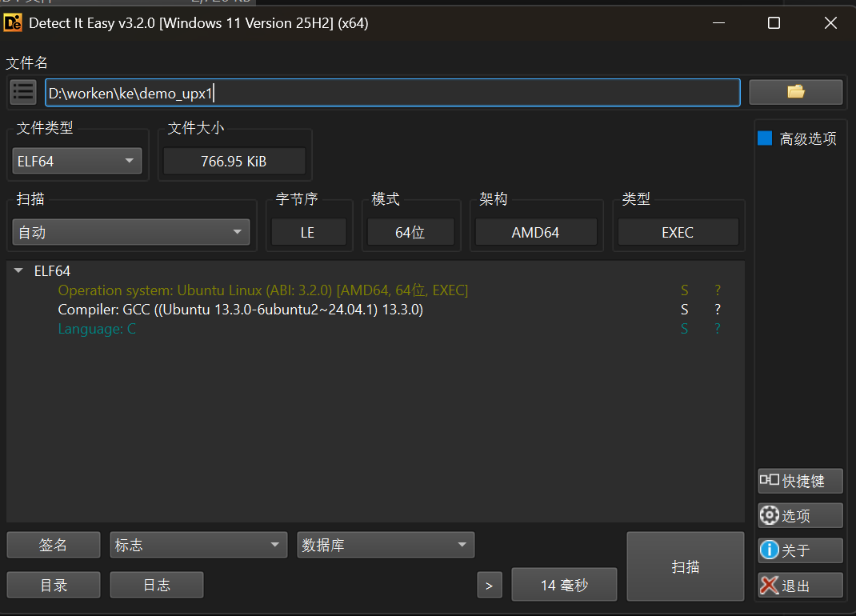
Task: Click the 签名 signatures button
Action: coord(53,545)
